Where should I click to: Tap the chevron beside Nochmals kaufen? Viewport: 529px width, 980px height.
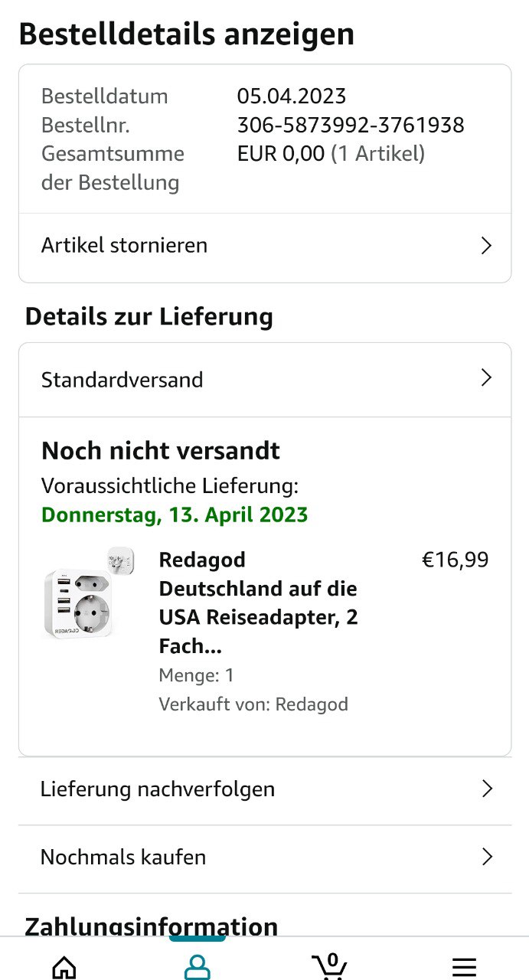(486, 857)
